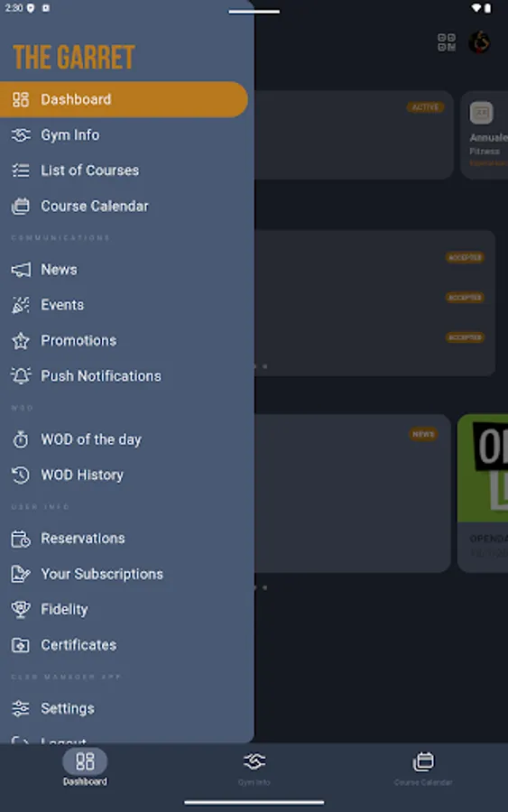Click the Settings sliders icon
This screenshot has width=508, height=812.
pyautogui.click(x=21, y=708)
